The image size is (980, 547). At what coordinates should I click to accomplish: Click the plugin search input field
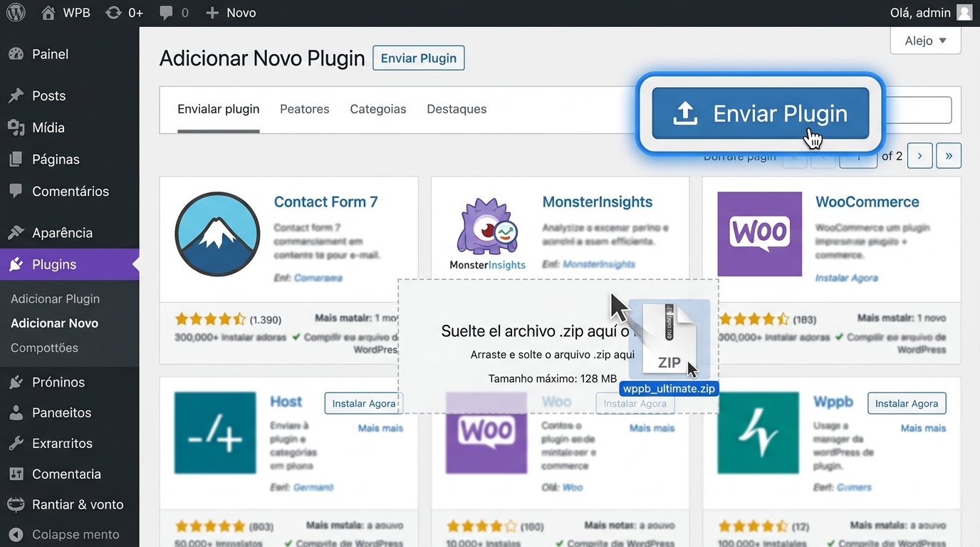click(x=917, y=110)
